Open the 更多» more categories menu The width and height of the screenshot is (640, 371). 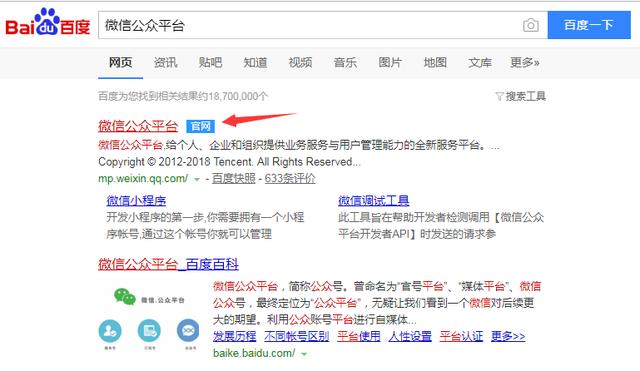tap(525, 62)
